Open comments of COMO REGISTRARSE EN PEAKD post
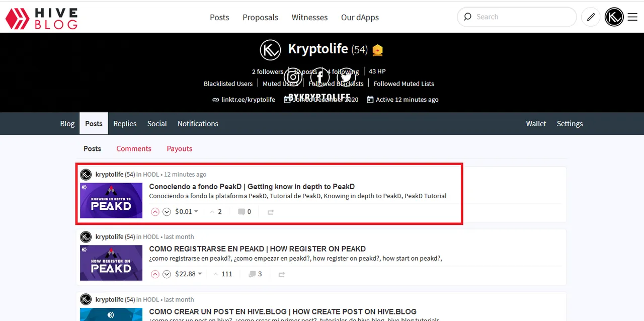Viewport: 644px width, 321px height. tap(255, 274)
